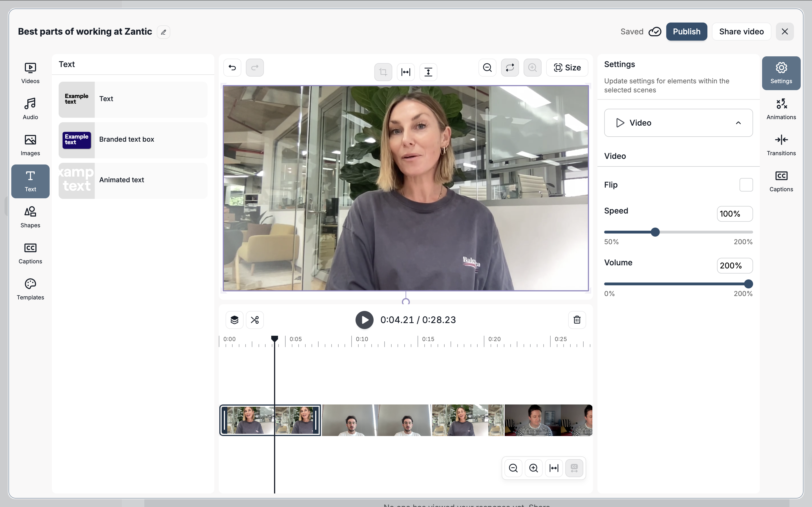The height and width of the screenshot is (507, 812).
Task: Add a Branded text box element
Action: (x=133, y=140)
